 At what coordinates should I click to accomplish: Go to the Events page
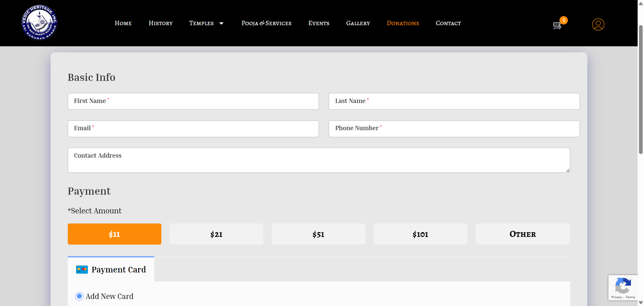click(319, 23)
